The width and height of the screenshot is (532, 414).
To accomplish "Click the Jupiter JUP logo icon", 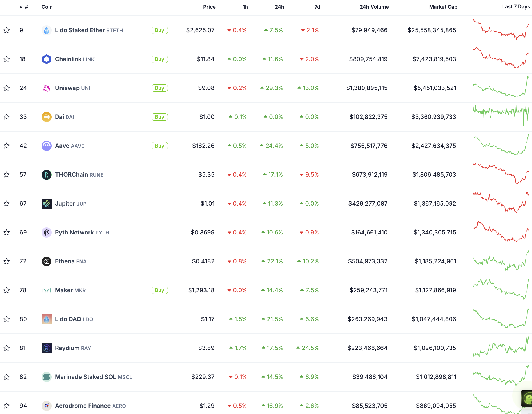I will (x=46, y=204).
